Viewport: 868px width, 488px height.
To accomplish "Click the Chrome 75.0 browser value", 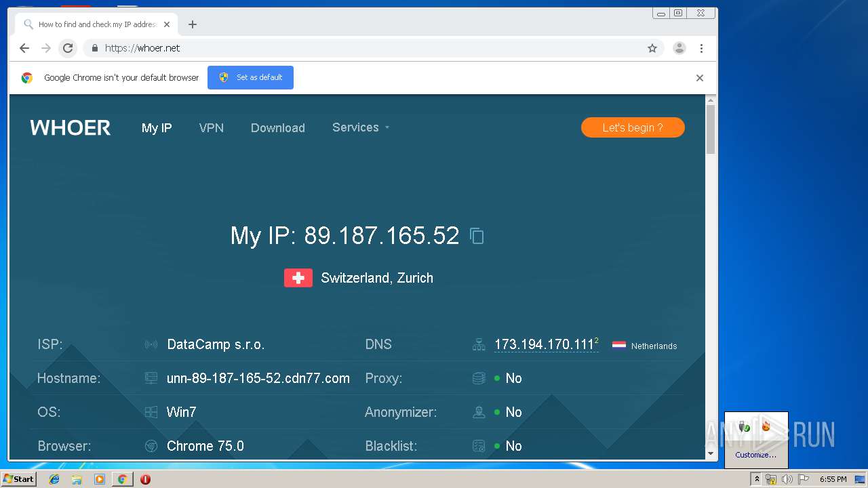I will 205,446.
